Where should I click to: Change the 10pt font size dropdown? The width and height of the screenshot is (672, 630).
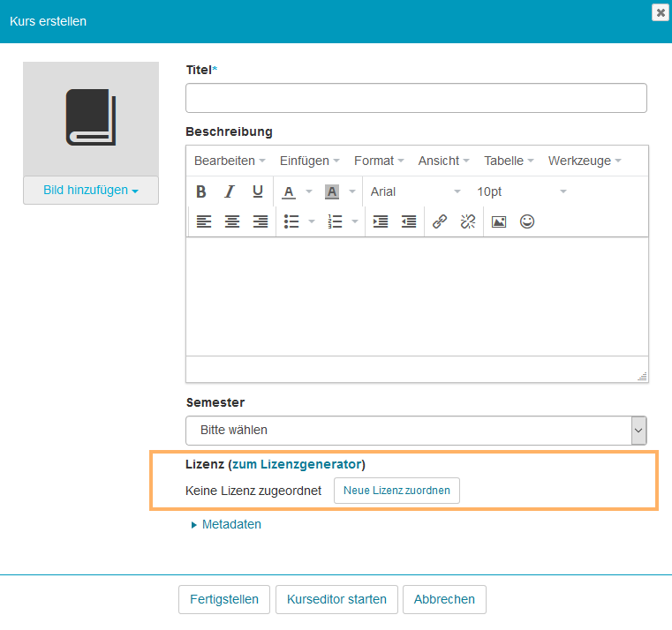521,191
